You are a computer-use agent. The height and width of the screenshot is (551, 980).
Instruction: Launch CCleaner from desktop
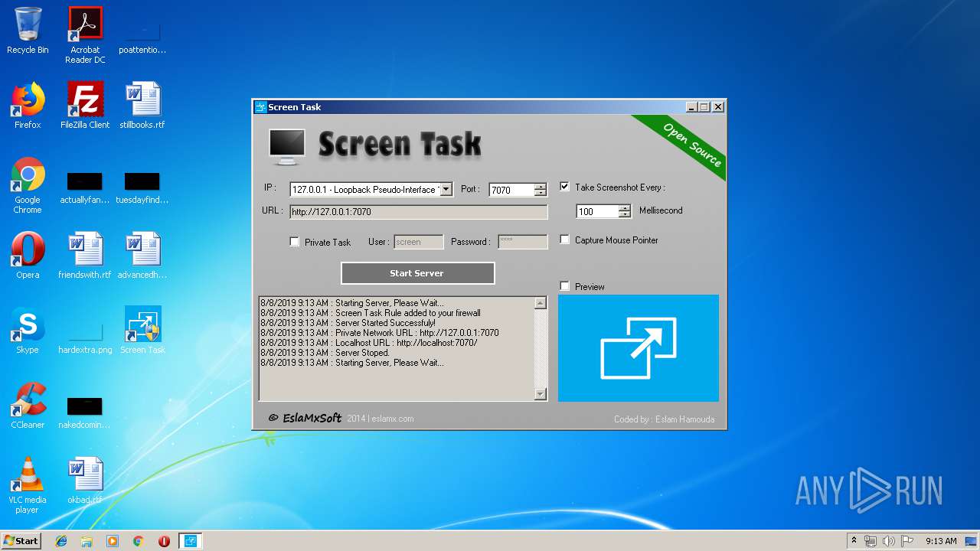coord(28,406)
